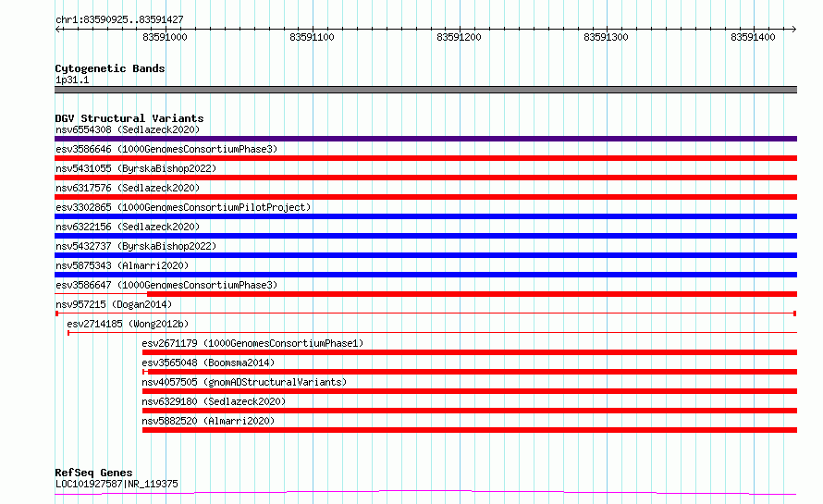Select the chr1:83590925..83591427 region label
The height and width of the screenshot is (504, 823).
(x=119, y=19)
